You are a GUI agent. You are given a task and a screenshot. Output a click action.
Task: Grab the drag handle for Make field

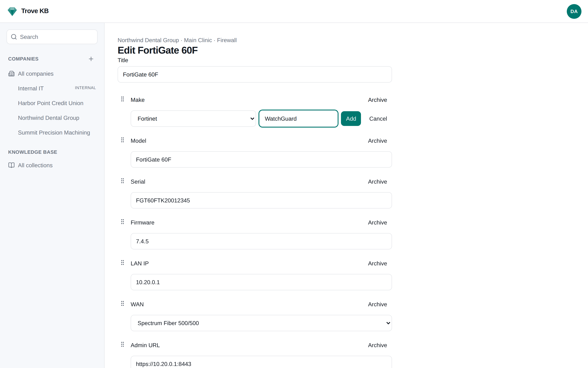tap(122, 99)
